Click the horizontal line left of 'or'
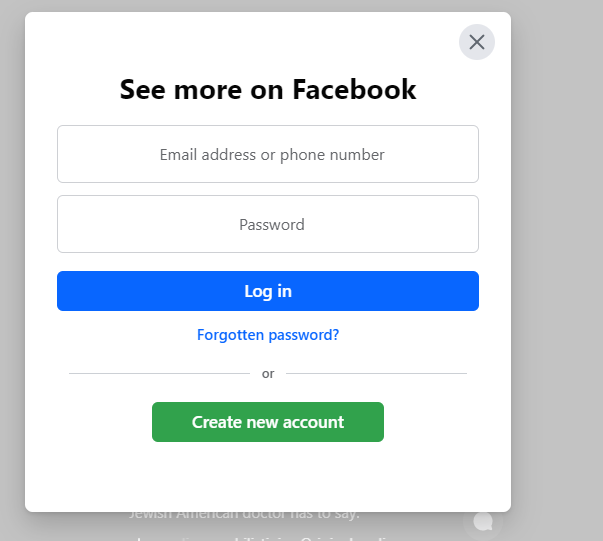Image resolution: width=603 pixels, height=541 pixels. [158, 373]
